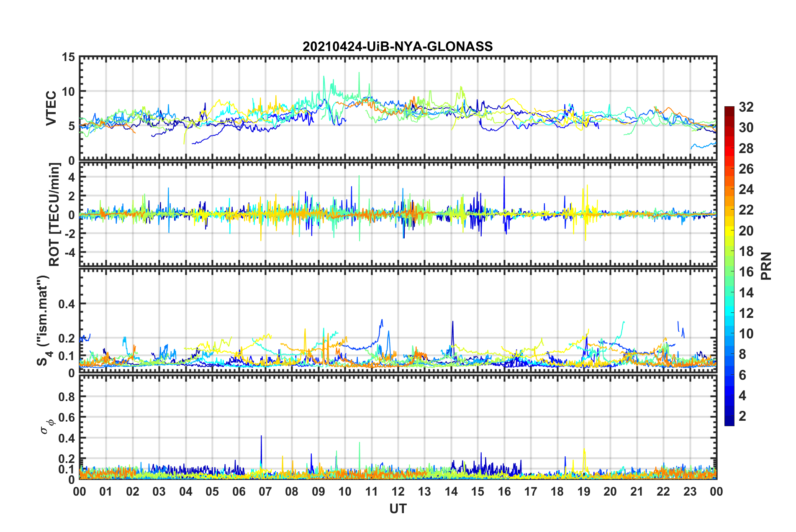Click the ROT [TECU/min] axis label
The height and width of the screenshot is (532, 796).
tap(54, 215)
